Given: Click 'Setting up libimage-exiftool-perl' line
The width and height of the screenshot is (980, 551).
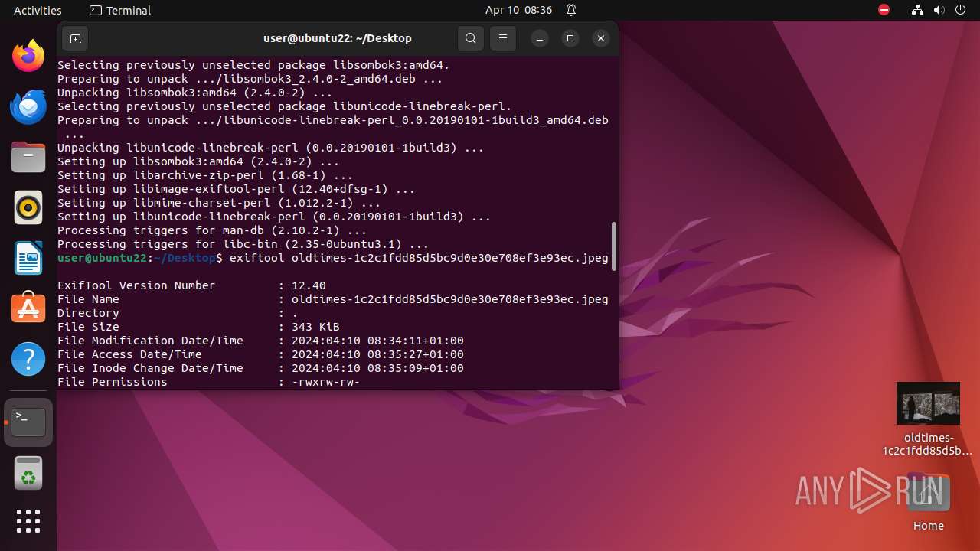Looking at the screenshot, I should click(x=237, y=189).
